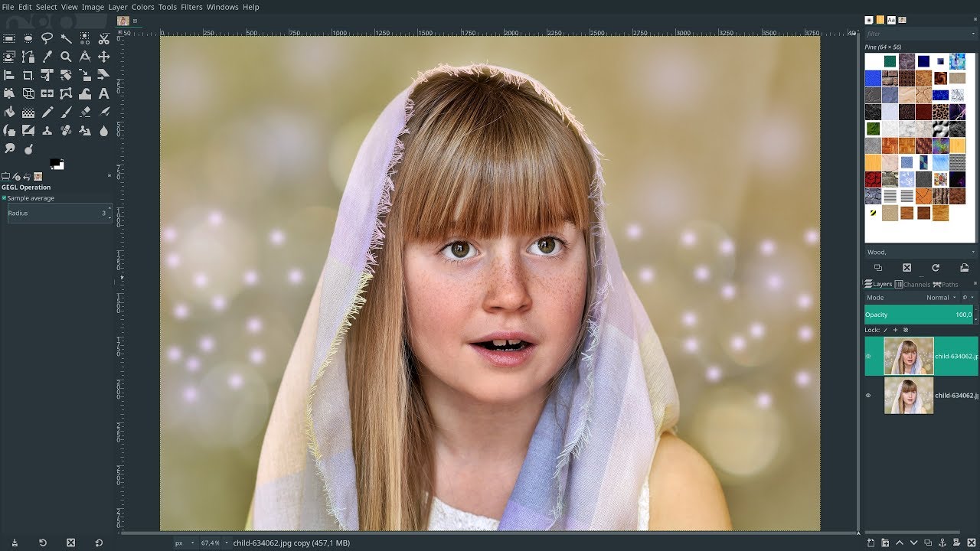980x551 pixels.
Task: Open the layer mode group switcher dropdown
Action: [x=969, y=298]
